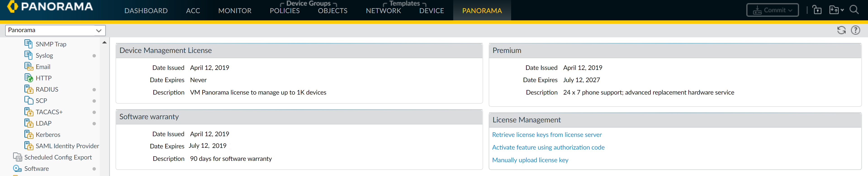The image size is (868, 176).
Task: Select Software in the sidebar tree
Action: [36, 168]
